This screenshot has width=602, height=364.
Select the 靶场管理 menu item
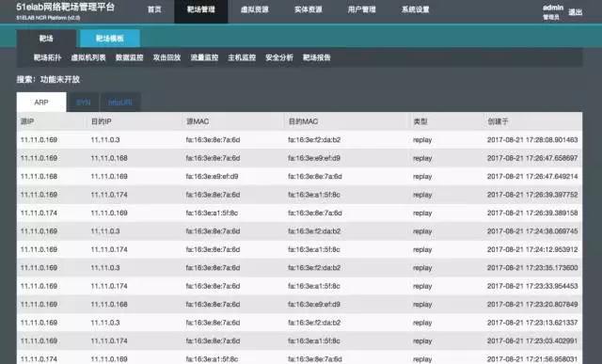pyautogui.click(x=200, y=10)
